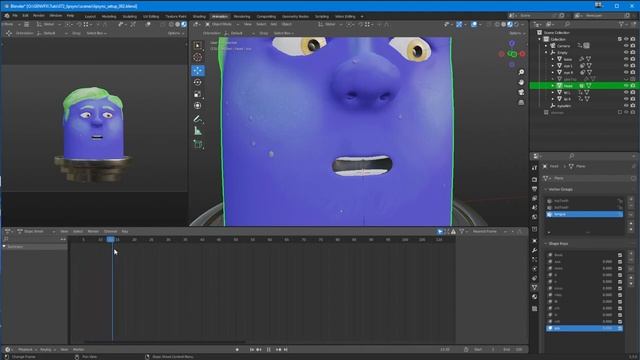Viewport: 640px width, 360px height.
Task: Open the Shape Key Editor mode dropdown
Action: point(36,231)
